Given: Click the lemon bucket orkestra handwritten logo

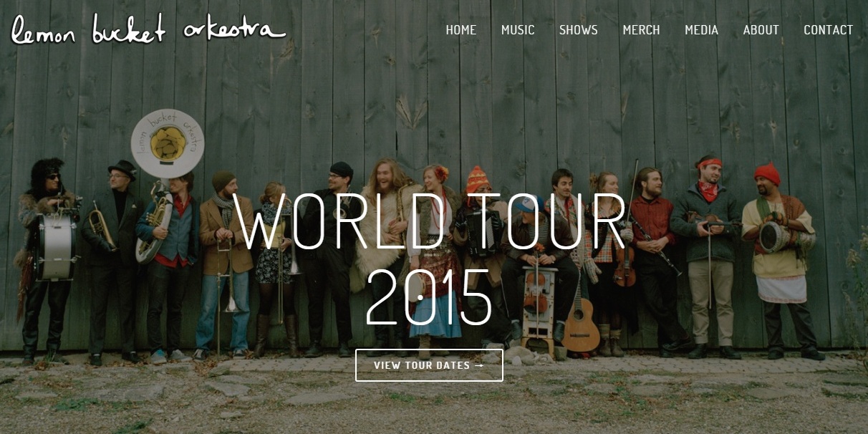Looking at the screenshot, I should click(x=148, y=29).
